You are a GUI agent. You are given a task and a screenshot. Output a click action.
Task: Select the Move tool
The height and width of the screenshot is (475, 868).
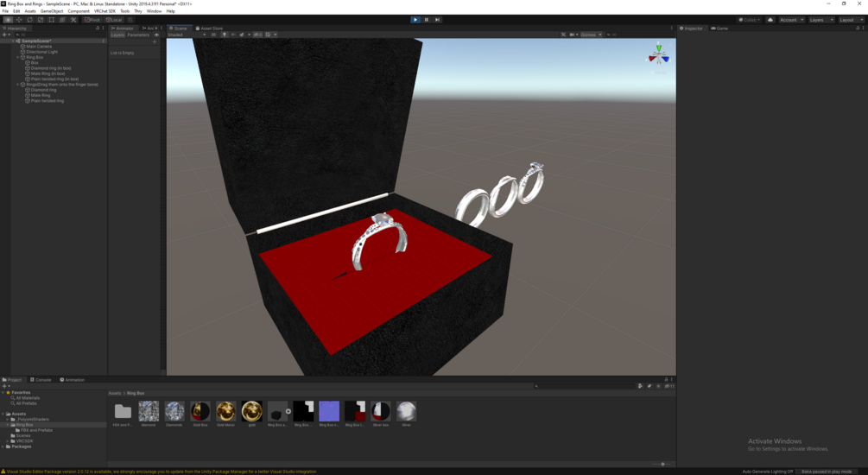pos(19,19)
